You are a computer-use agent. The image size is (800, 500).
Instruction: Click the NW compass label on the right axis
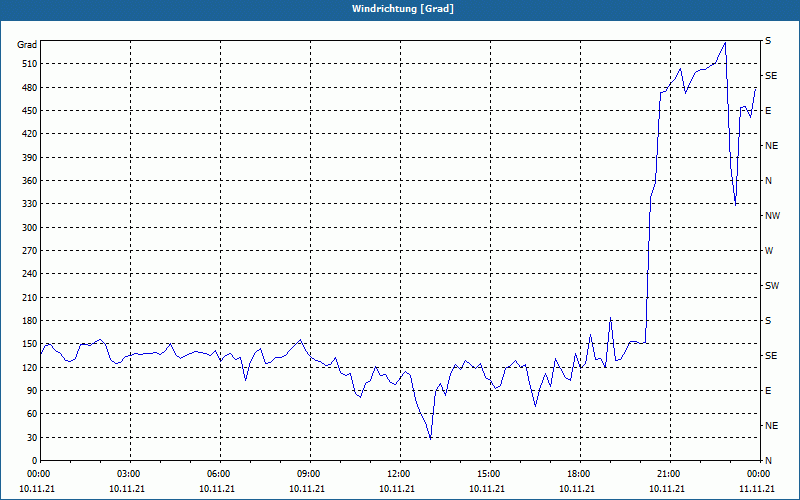point(772,216)
